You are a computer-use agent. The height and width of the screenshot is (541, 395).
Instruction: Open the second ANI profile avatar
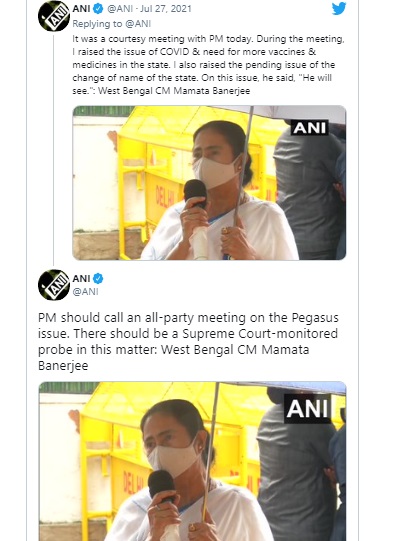54,285
